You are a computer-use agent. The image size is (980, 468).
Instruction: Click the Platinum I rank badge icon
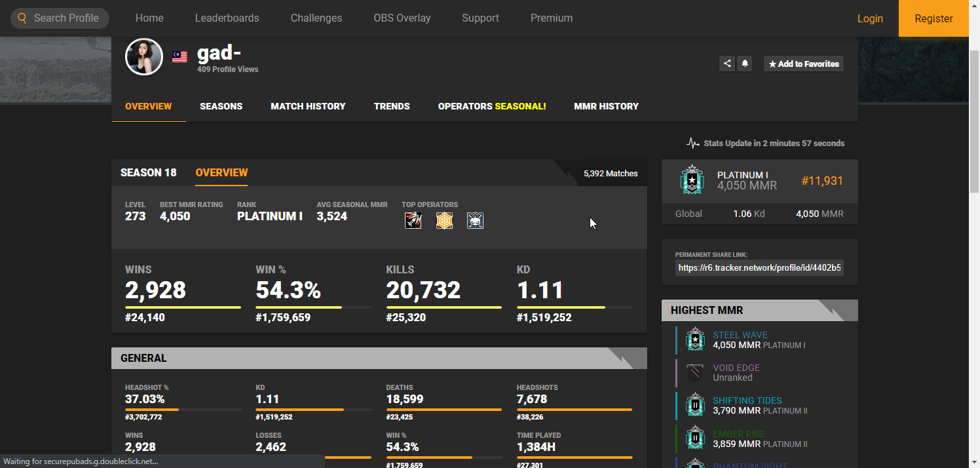(692, 180)
